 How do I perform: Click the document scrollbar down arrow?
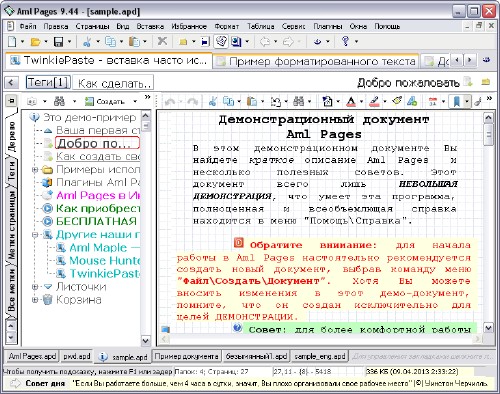488,328
